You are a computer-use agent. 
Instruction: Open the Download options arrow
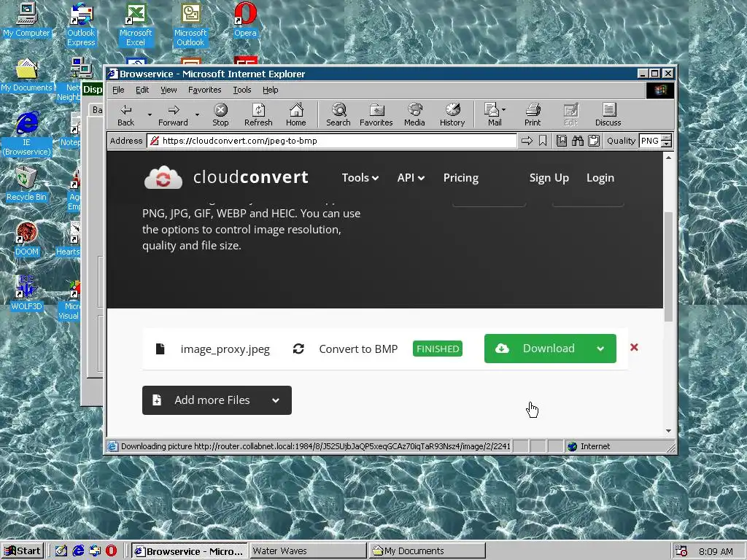600,349
